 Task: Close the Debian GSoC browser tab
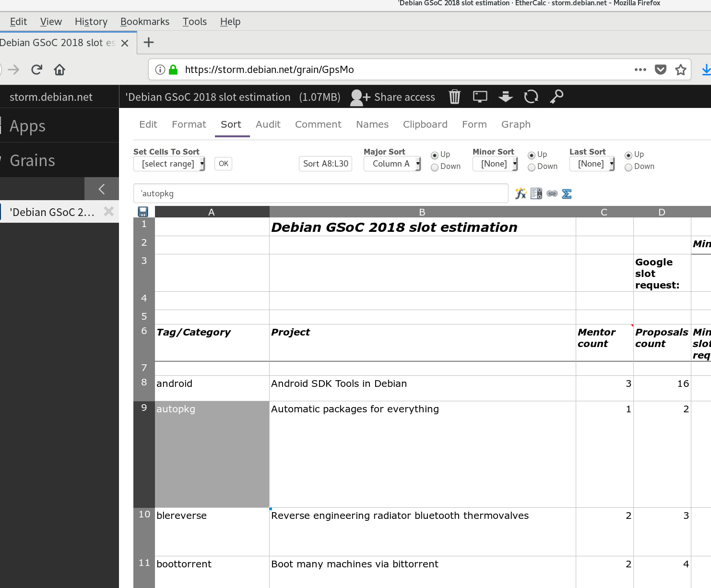125,43
